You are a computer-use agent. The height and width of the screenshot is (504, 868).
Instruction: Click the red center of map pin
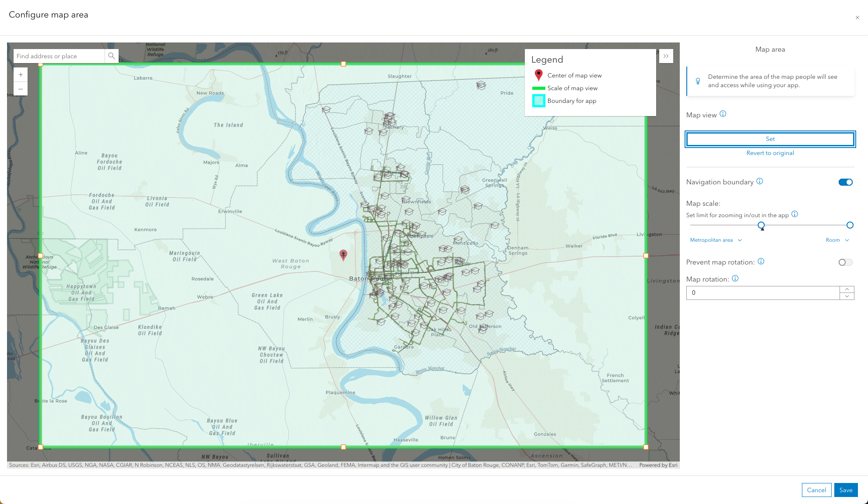[344, 254]
